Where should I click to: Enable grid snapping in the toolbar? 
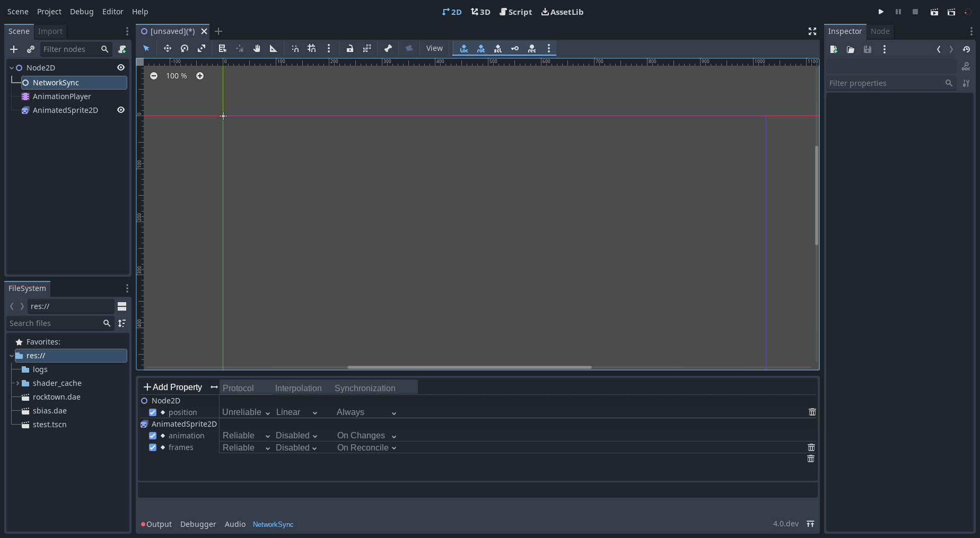pos(311,48)
